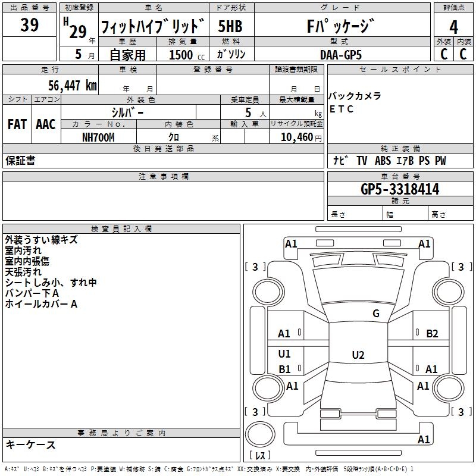Select the A1 mark directly above U1
The height and width of the screenshot is (476, 476).
(284, 334)
